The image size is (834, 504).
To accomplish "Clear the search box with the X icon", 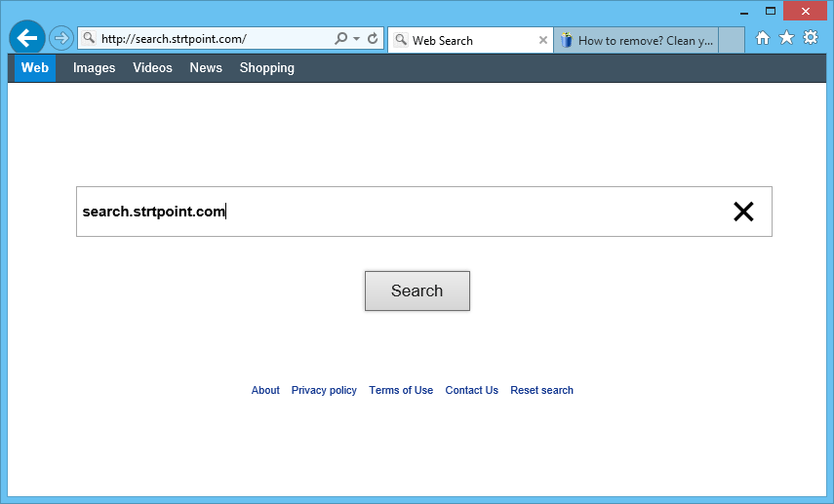I will coord(743,212).
